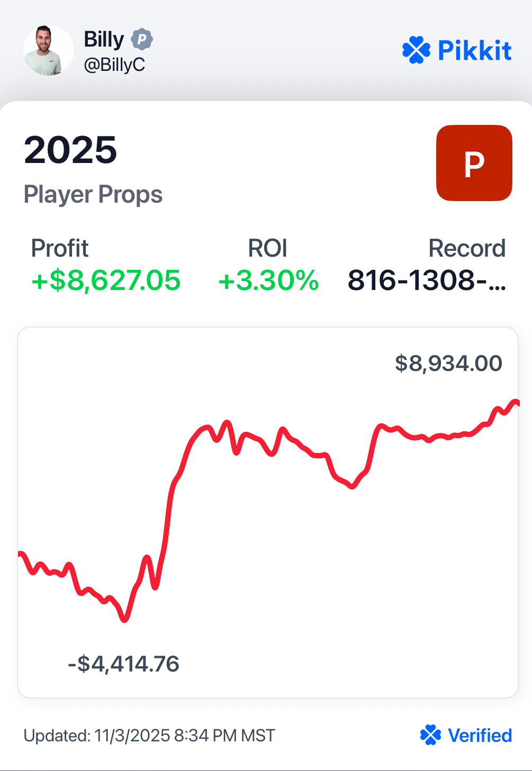Image resolution: width=532 pixels, height=771 pixels.
Task: Open the @BillyC handle link
Action: pos(114,65)
